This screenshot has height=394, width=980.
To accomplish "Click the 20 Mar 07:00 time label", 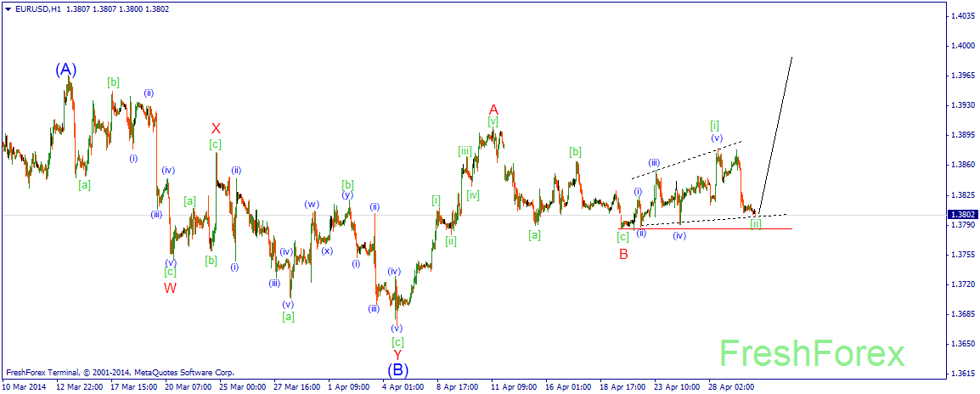I will (188, 387).
